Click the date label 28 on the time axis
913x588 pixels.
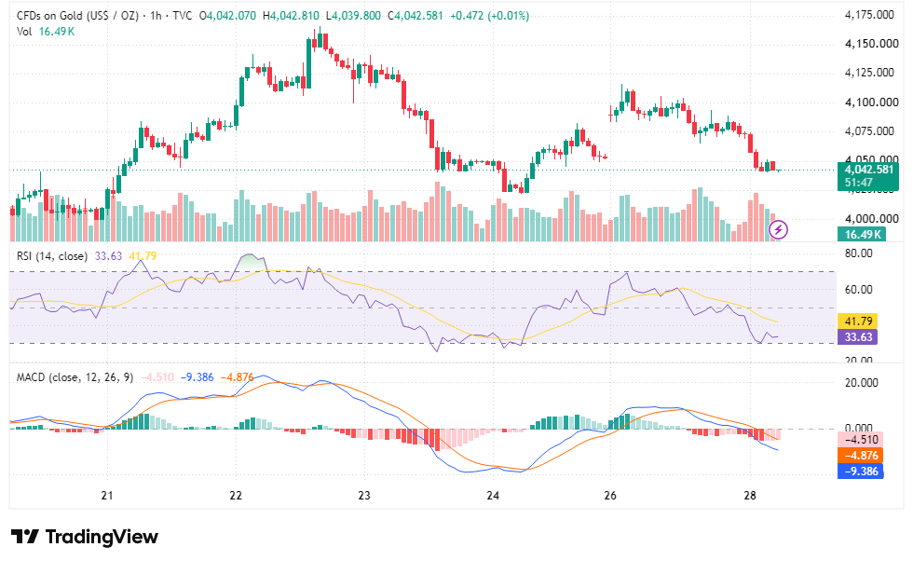coord(750,496)
